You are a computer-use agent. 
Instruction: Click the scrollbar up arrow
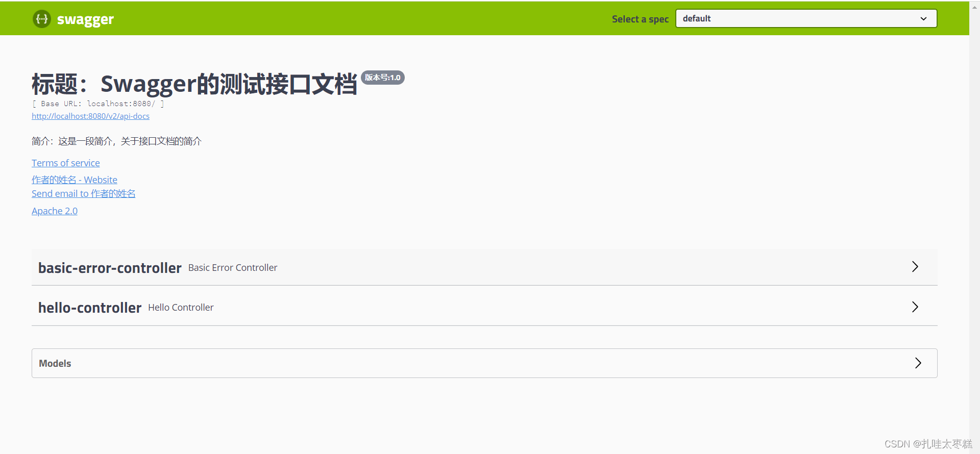(x=974, y=7)
